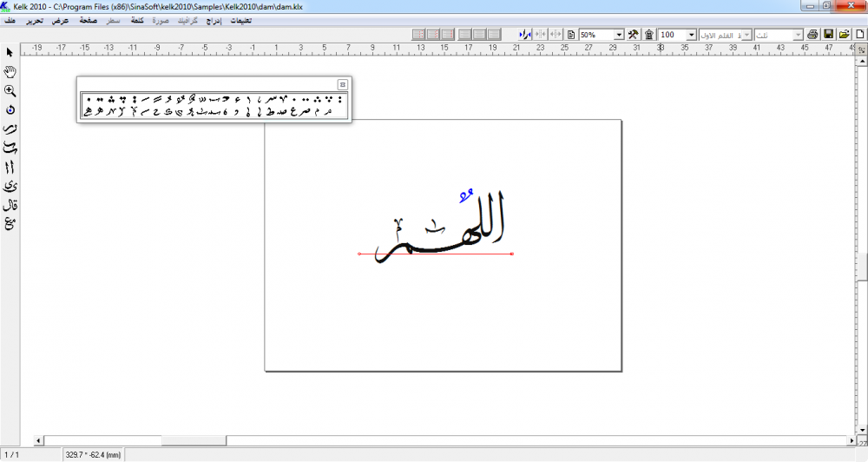
Task: Select the arrow pointer tool
Action: (10, 52)
